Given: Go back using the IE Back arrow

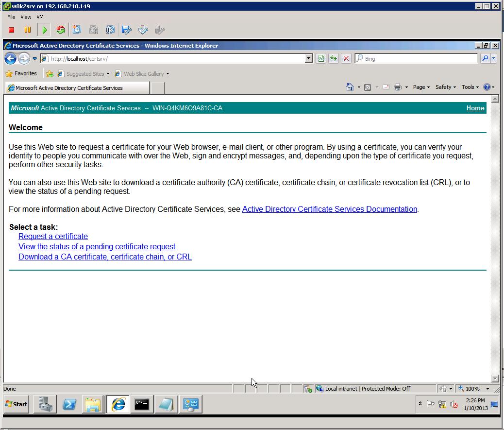Looking at the screenshot, I should click(10, 58).
